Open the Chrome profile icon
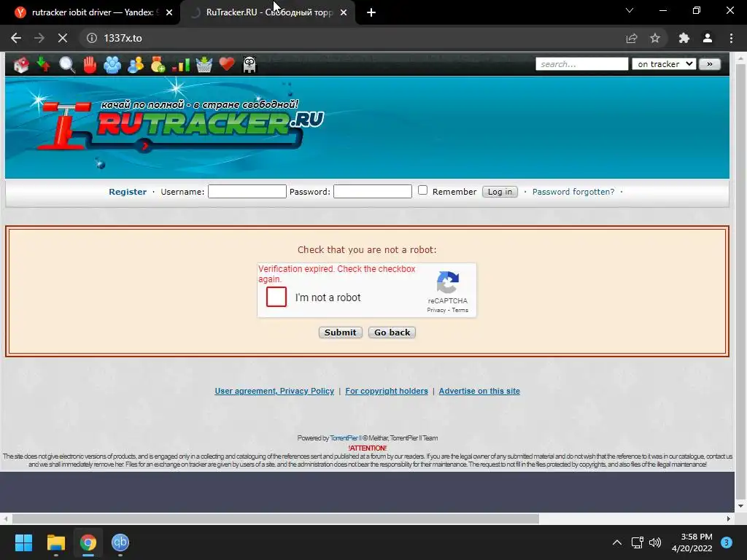The image size is (747, 560). pos(708,38)
